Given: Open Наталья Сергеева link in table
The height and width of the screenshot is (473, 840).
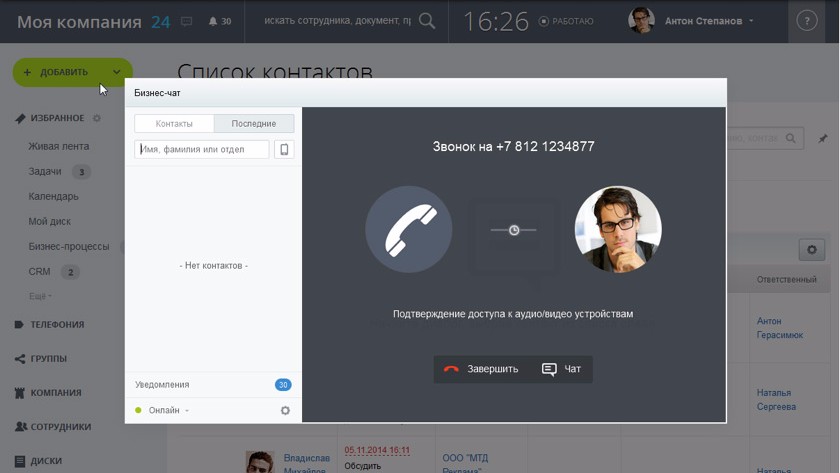Looking at the screenshot, I should click(x=776, y=400).
